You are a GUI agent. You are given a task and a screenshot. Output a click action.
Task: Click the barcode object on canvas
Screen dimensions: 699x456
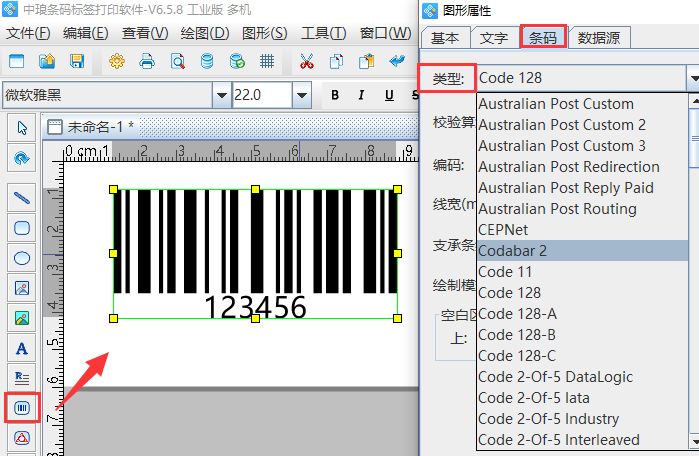255,253
